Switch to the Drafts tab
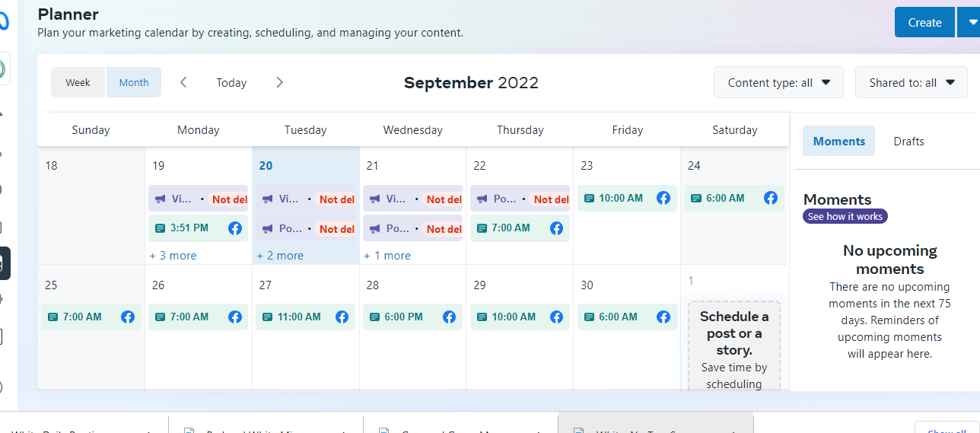This screenshot has width=980, height=433. coord(908,141)
